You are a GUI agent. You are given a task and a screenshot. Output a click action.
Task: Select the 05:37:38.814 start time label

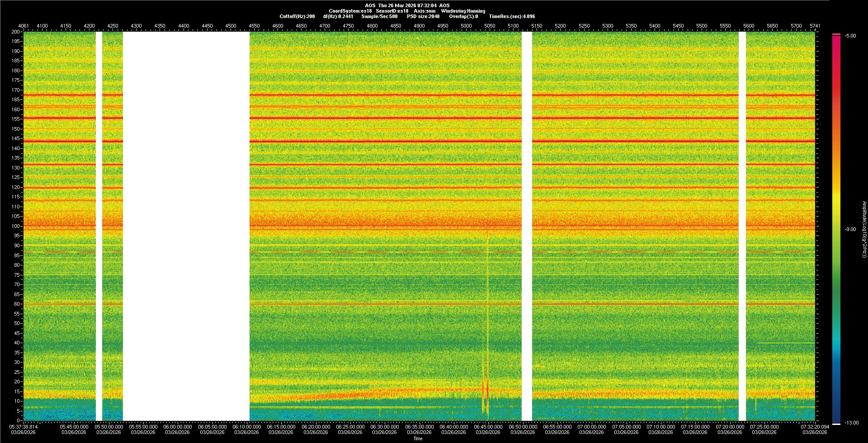(x=24, y=427)
